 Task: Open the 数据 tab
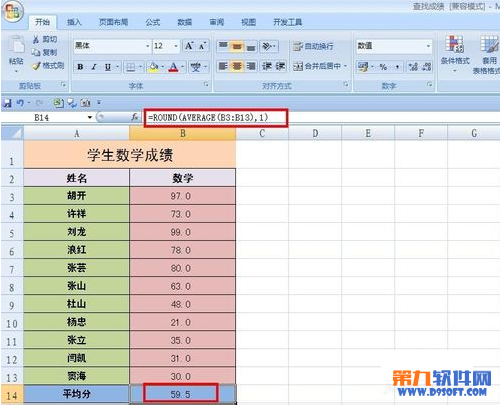tap(184, 22)
